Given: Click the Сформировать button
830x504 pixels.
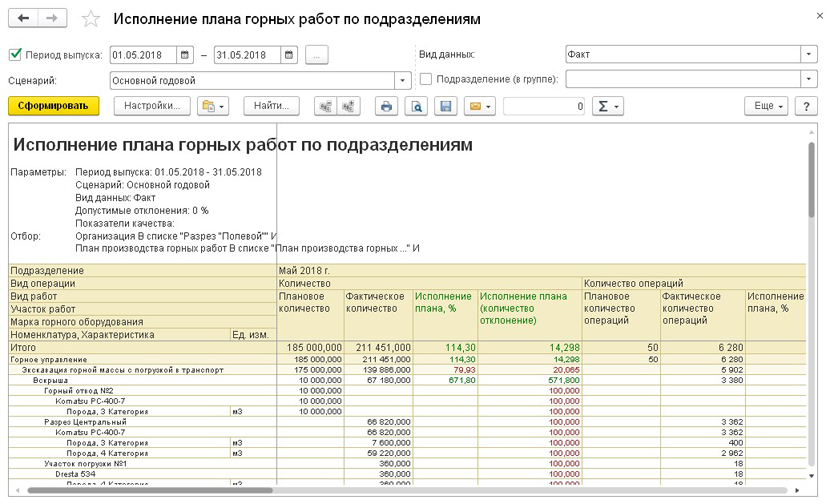Looking at the screenshot, I should tap(53, 106).
